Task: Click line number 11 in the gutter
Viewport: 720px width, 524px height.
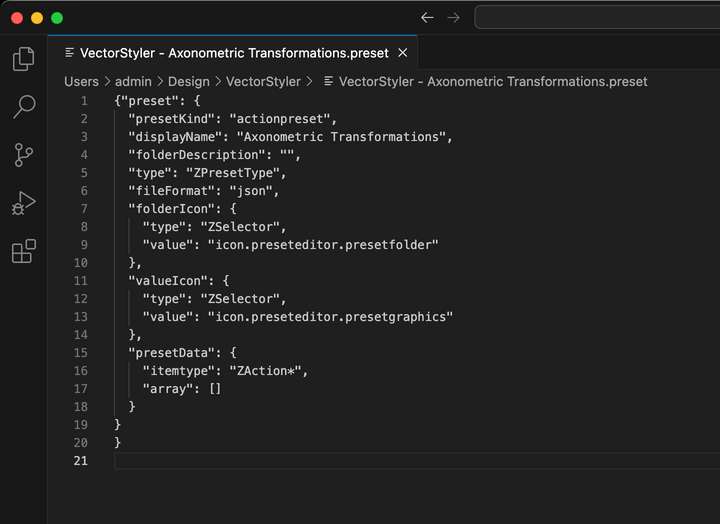Action: [x=80, y=281]
